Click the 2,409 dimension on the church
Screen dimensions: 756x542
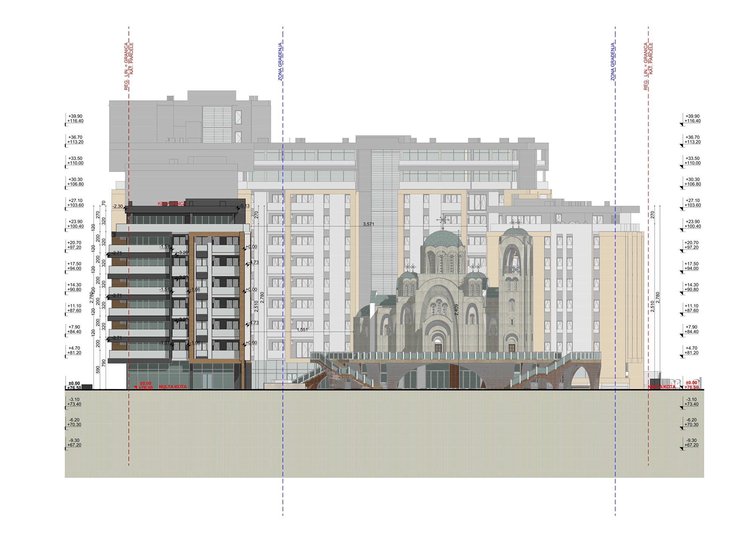(456, 309)
